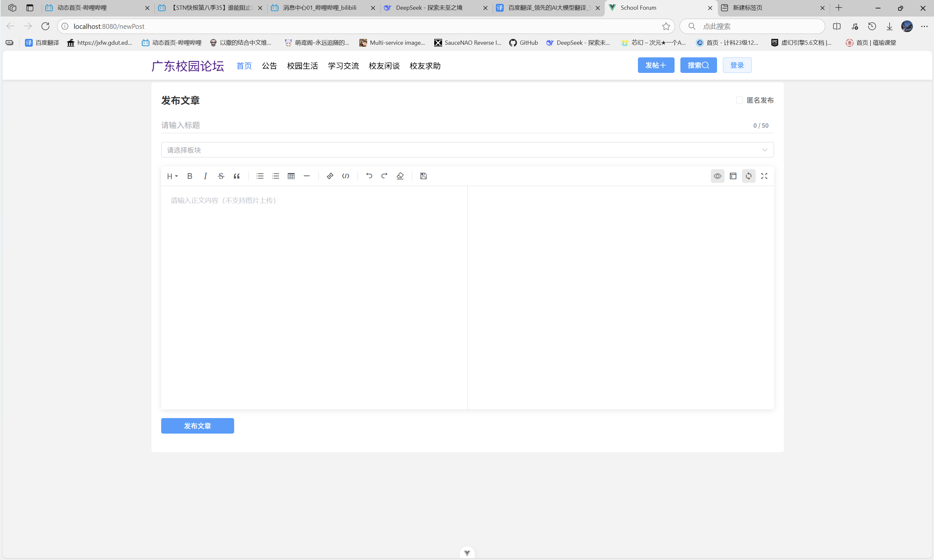Apply strikethrough text formatting
Viewport: 934px width, 560px height.
tap(221, 176)
